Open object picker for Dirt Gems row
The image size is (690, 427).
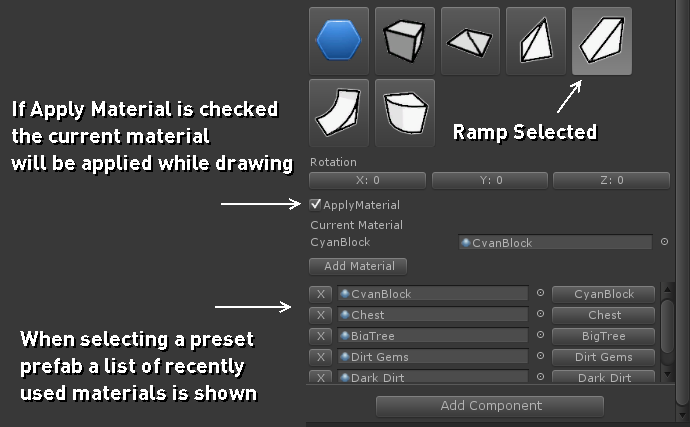click(540, 357)
